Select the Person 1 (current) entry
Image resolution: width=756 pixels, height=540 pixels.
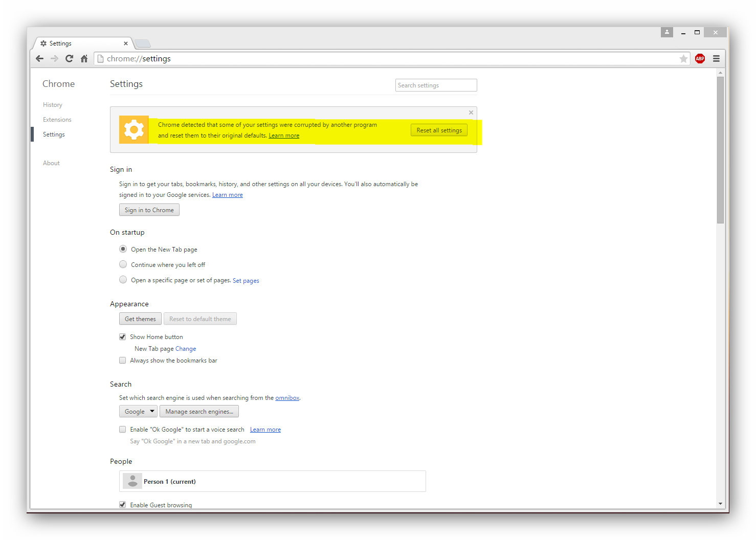point(273,481)
